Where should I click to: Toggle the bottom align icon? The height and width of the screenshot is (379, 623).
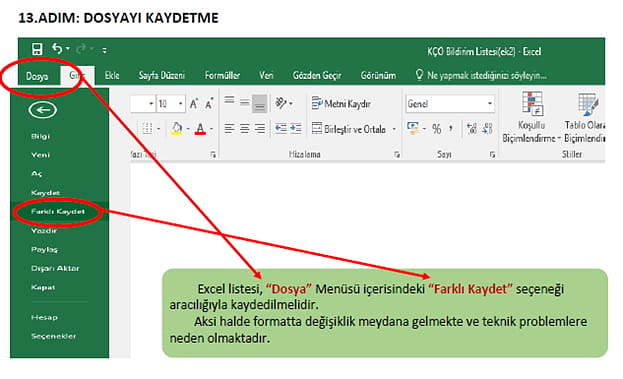tap(259, 104)
